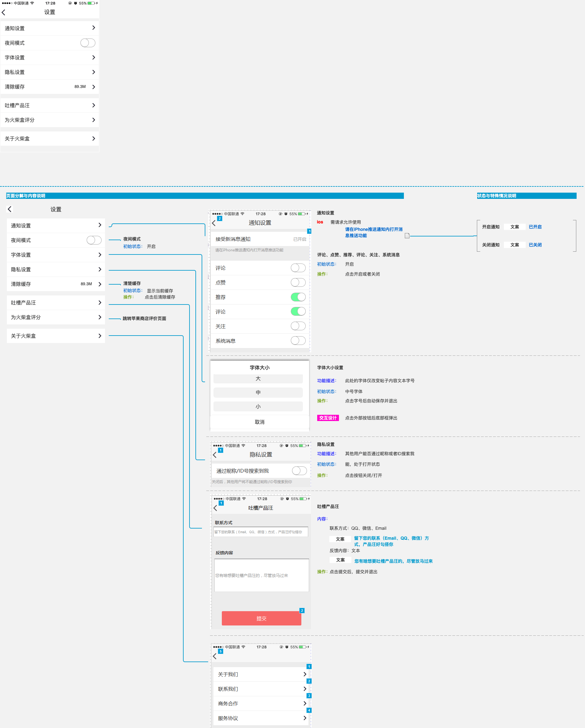Click 已开启 status text in notes
The height and width of the screenshot is (728, 585).
pos(535,227)
